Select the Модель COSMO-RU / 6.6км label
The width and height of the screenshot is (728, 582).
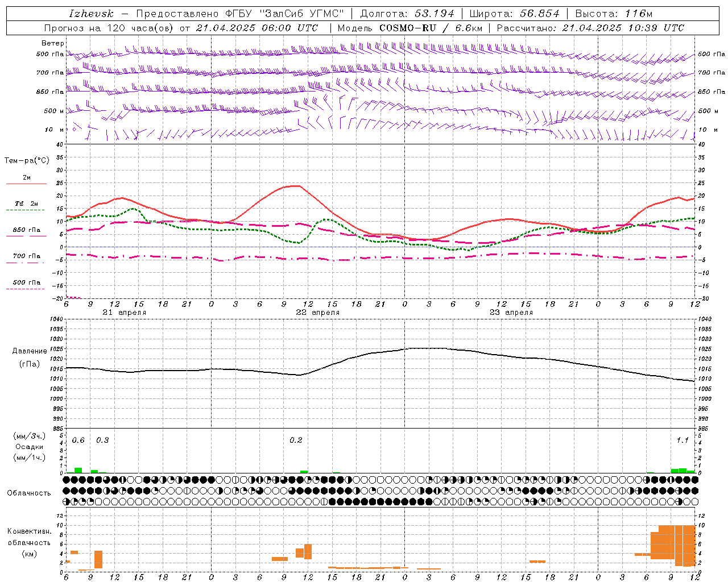coord(409,28)
